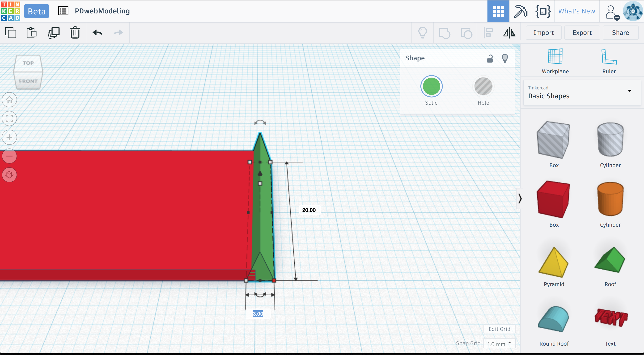Open the Export menu

[582, 33]
